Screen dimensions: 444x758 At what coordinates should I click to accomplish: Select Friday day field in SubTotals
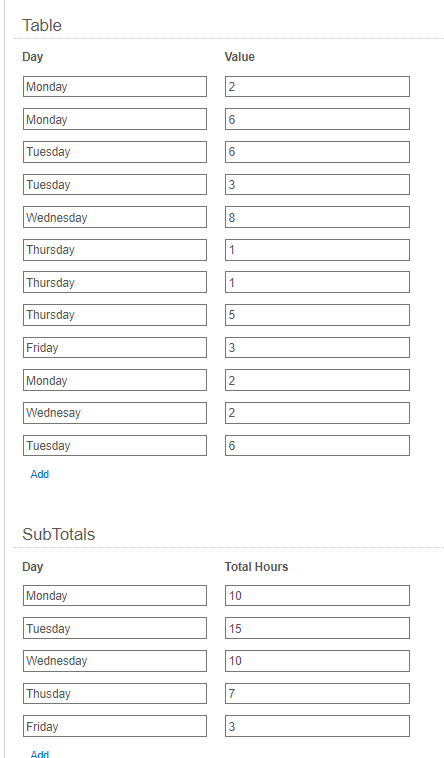click(115, 726)
